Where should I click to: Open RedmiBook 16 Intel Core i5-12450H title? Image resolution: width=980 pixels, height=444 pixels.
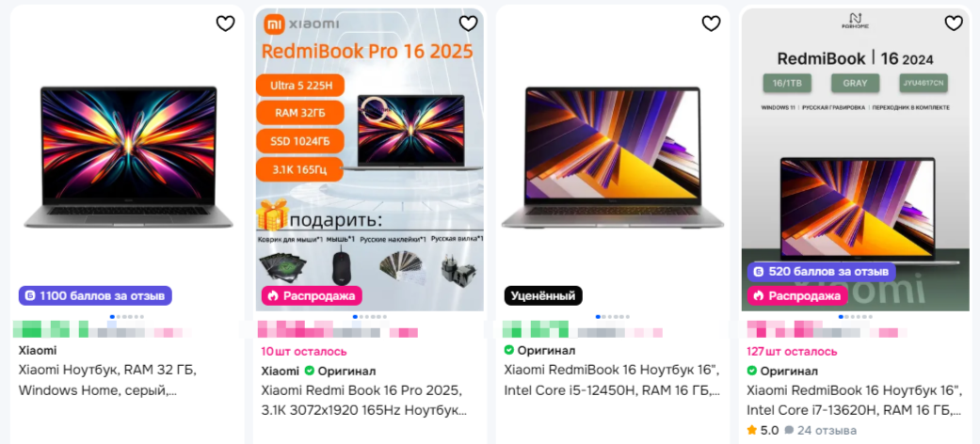612,381
